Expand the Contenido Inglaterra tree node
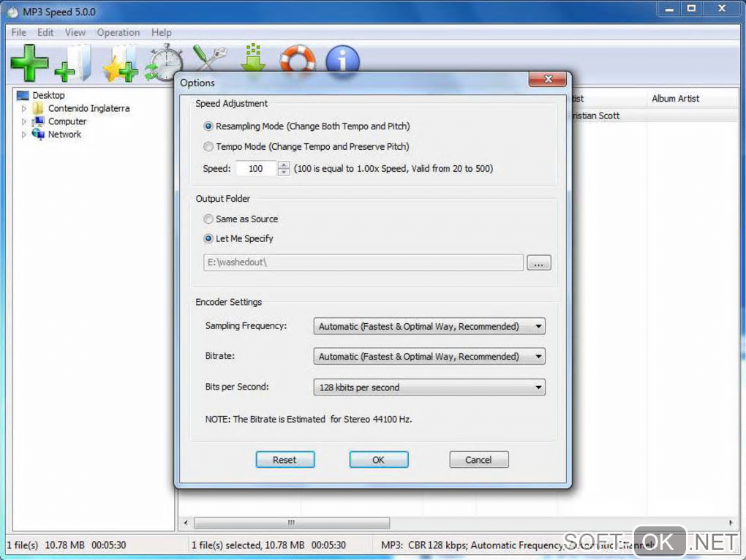 point(24,109)
